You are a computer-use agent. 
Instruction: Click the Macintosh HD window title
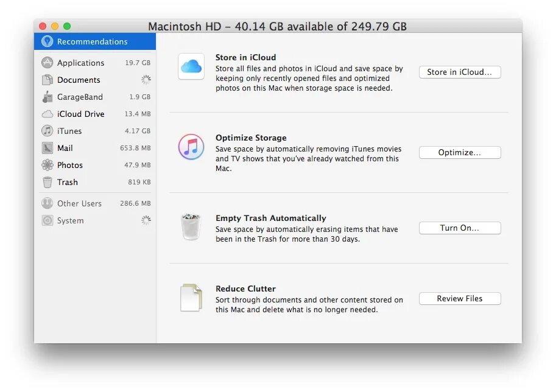click(277, 27)
